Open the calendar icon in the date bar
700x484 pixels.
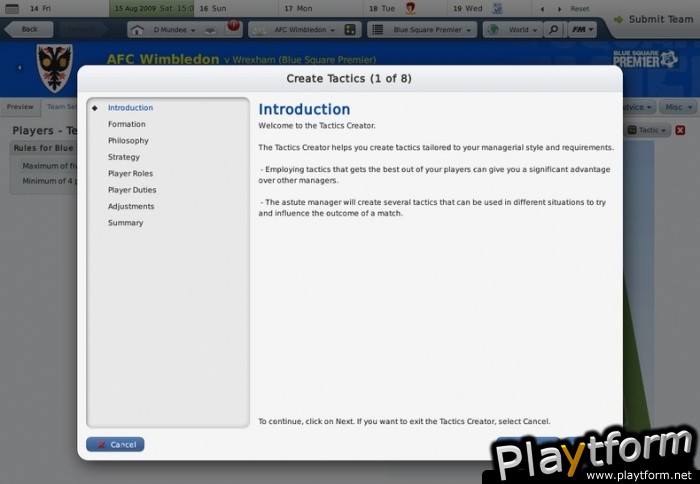12,8
